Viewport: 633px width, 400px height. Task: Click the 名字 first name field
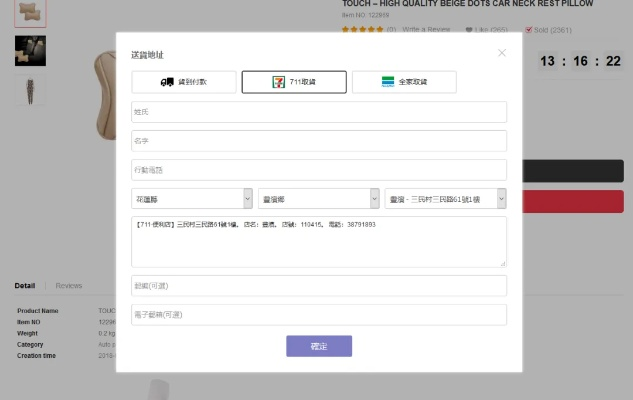click(319, 141)
